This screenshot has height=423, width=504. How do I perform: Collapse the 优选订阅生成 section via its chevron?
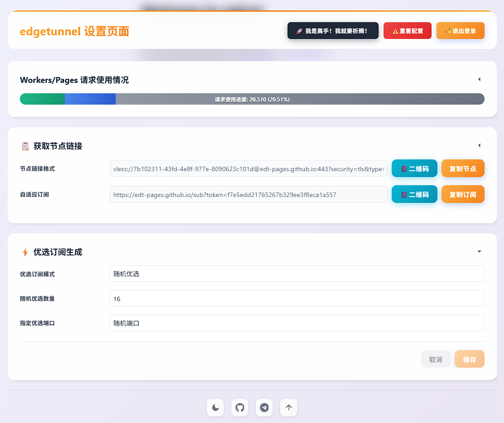click(x=479, y=251)
